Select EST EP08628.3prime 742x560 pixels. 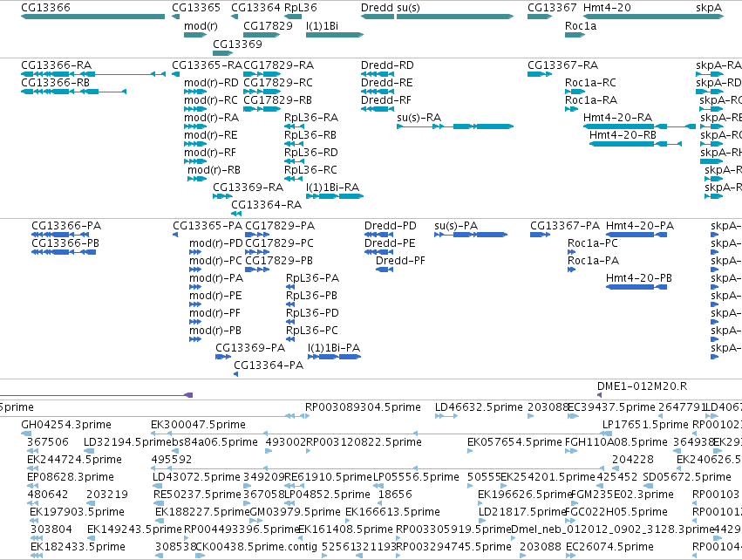(x=32, y=486)
